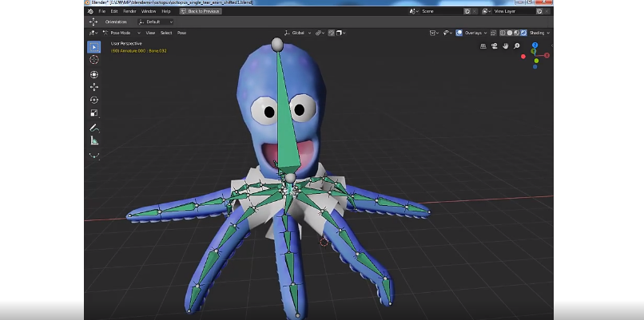Image resolution: width=644 pixels, height=320 pixels.
Task: Choose the Move tool in toolbar
Action: [x=93, y=87]
